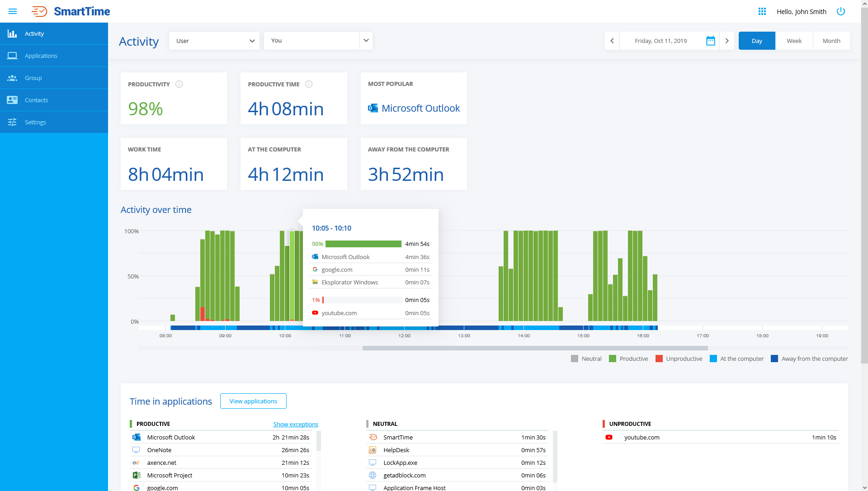
Task: Go to the next day arrow
Action: [727, 41]
